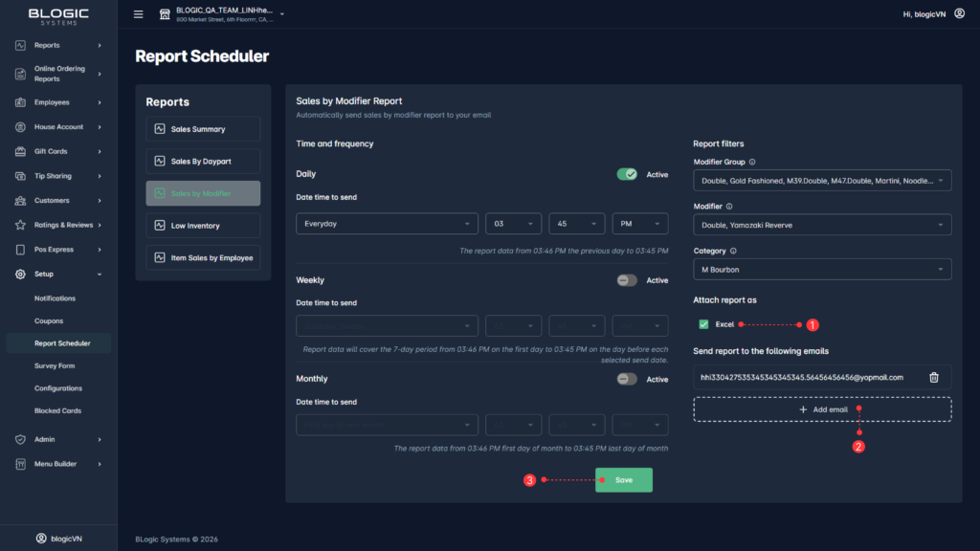
Task: Click the Gift Cards sidebar icon
Action: coord(21,151)
